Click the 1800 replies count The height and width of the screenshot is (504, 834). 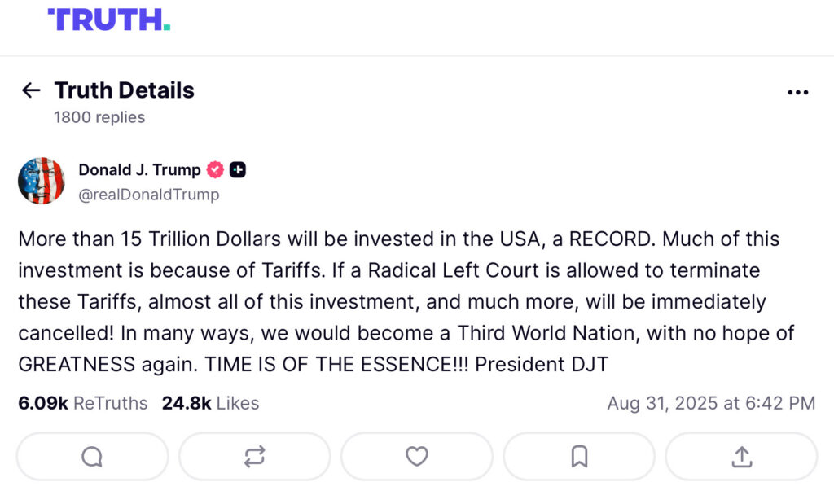[99, 117]
